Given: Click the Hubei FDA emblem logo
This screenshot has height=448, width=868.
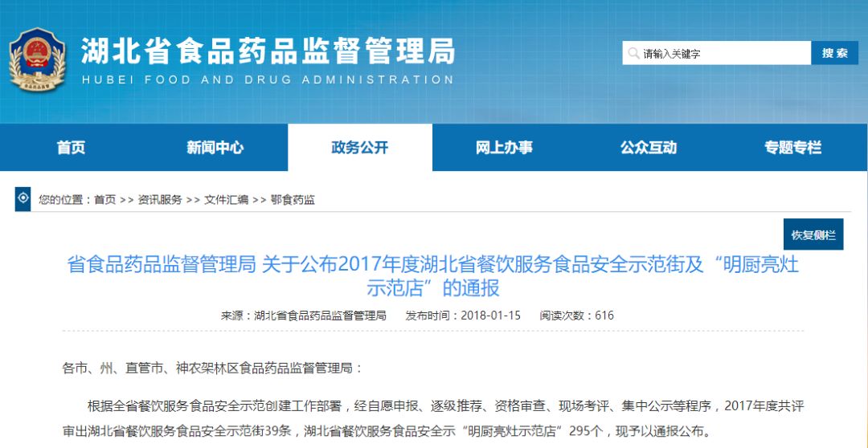Looking at the screenshot, I should 37,59.
